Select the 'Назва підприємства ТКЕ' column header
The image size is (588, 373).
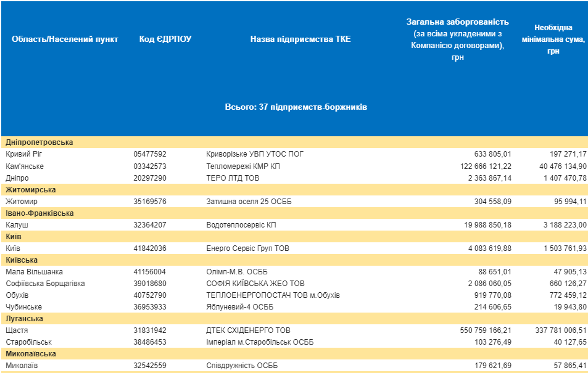pyautogui.click(x=300, y=39)
